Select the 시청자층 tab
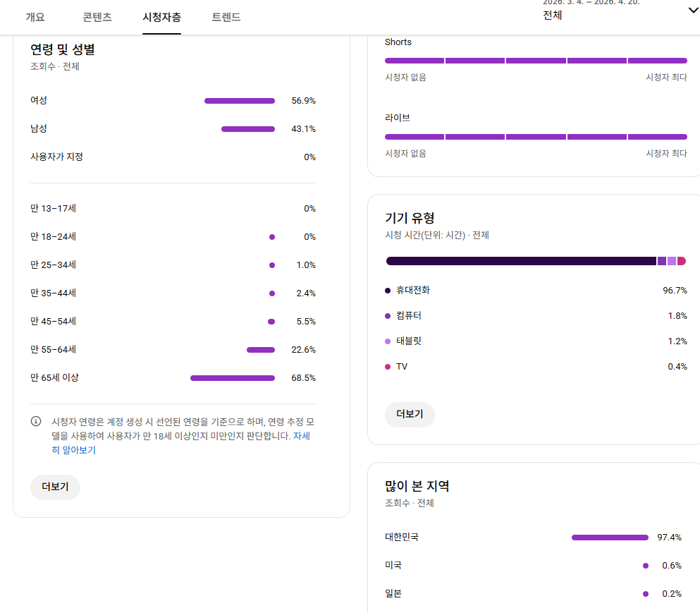Viewport: 700px width, 613px height. [x=161, y=17]
